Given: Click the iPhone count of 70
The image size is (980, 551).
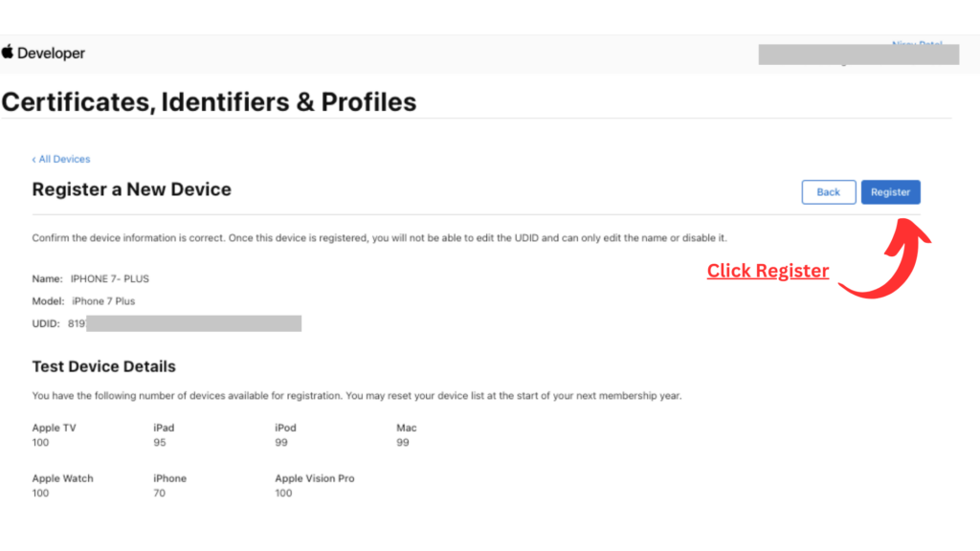Looking at the screenshot, I should click(x=159, y=493).
